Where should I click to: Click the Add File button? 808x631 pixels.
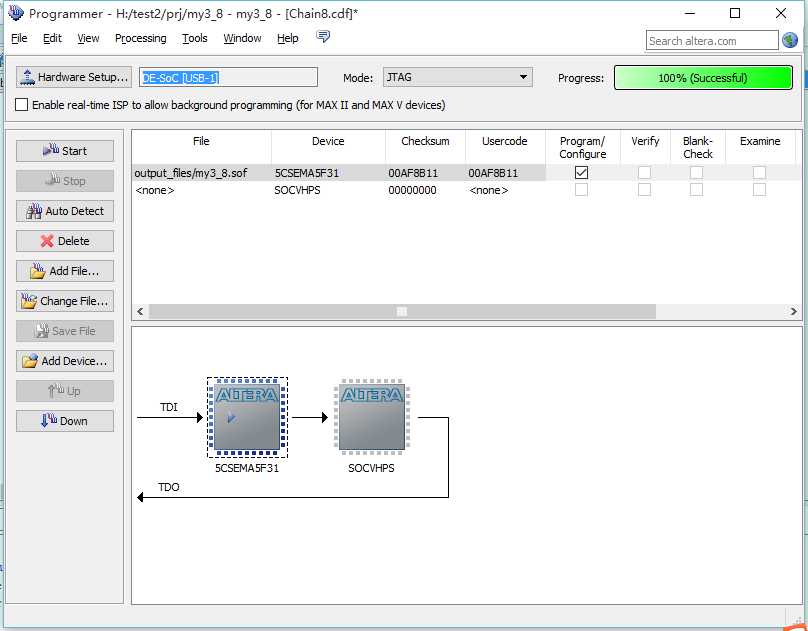click(x=65, y=271)
